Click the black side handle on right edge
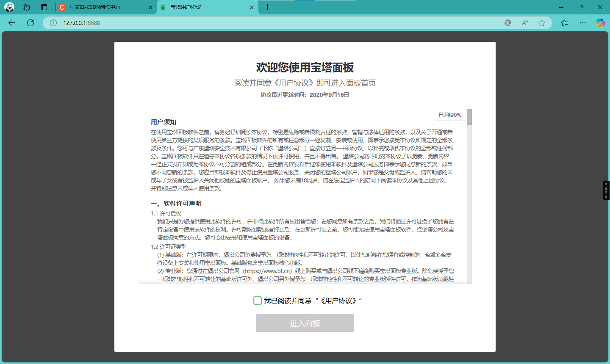Viewport: 610px width, 364px height. coord(606,190)
